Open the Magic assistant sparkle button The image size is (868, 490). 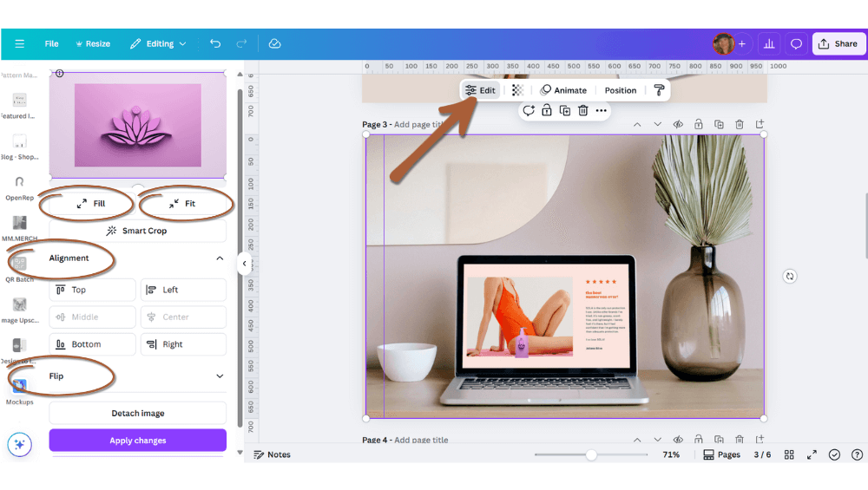pyautogui.click(x=19, y=445)
